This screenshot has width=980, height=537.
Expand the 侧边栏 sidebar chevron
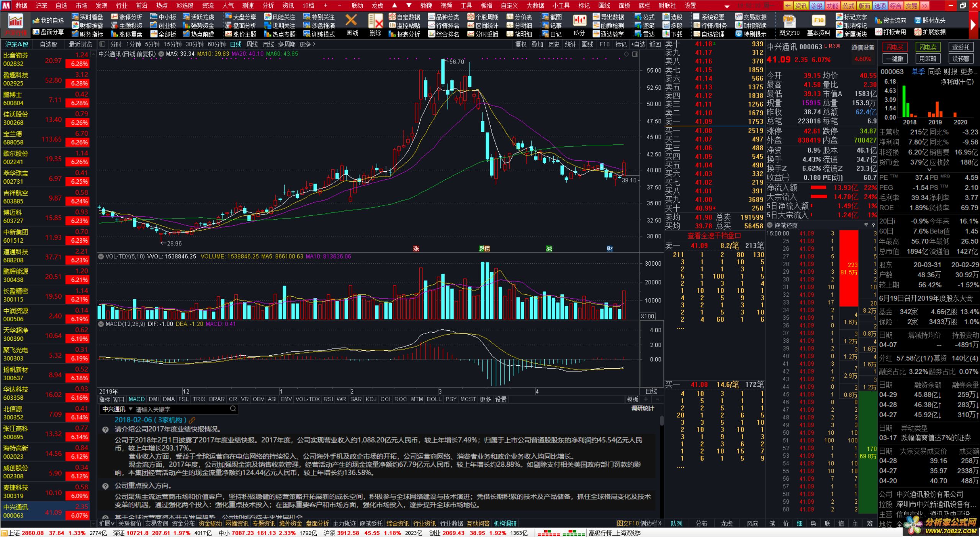click(x=651, y=523)
